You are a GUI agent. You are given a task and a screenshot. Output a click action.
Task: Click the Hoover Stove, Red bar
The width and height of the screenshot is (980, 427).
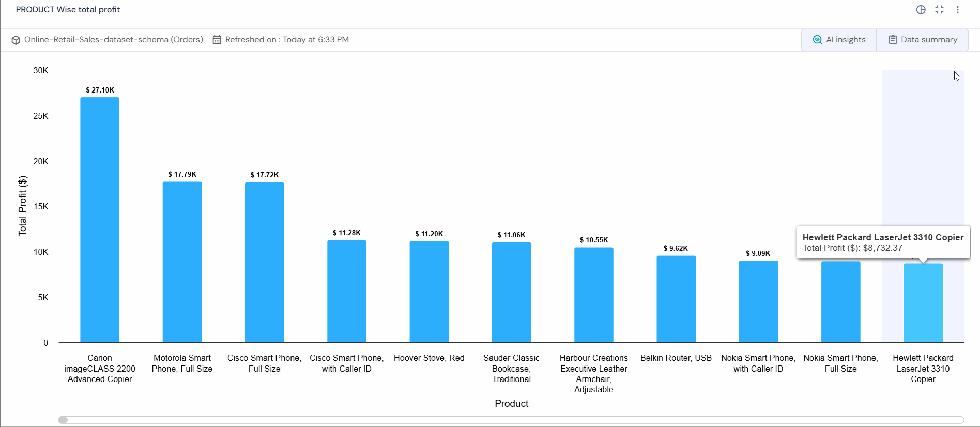[x=429, y=292]
